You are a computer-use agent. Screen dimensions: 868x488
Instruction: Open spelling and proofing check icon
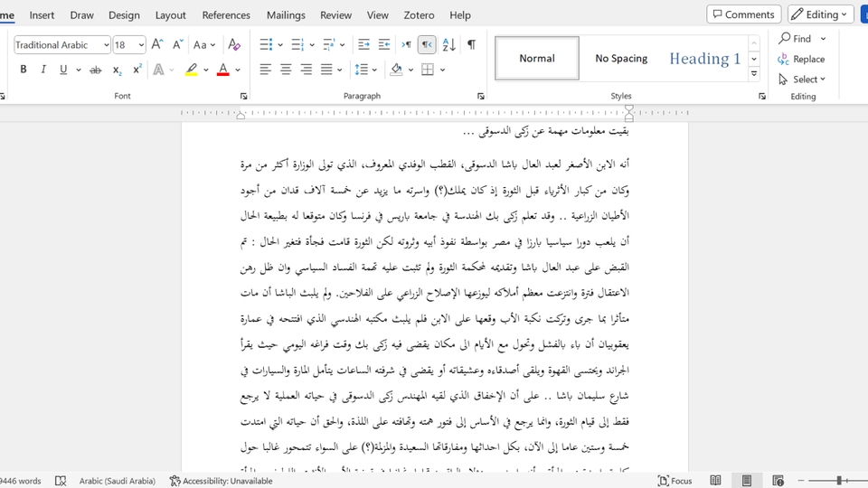(x=61, y=481)
